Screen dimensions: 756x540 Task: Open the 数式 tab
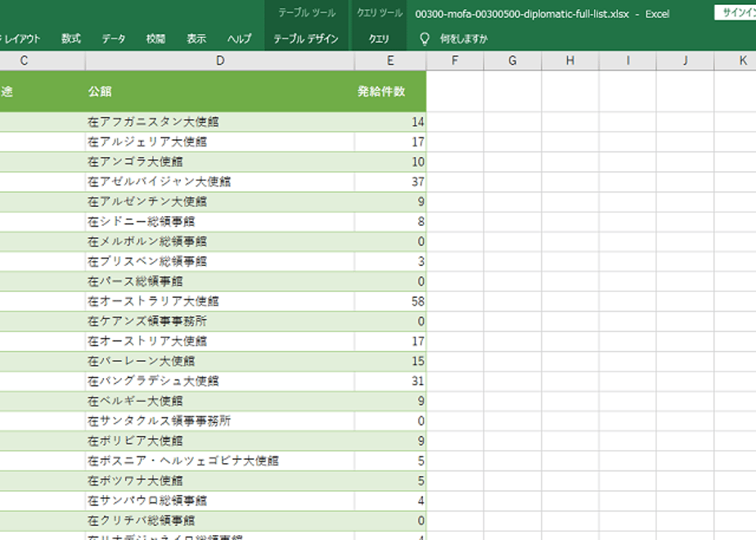(x=71, y=39)
